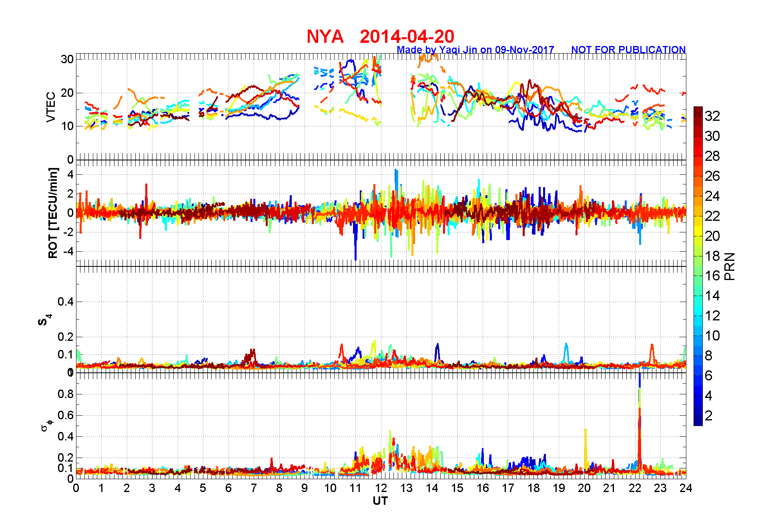The height and width of the screenshot is (532, 762).
Task: Click the ROT axis tick "4"
Action: (x=70, y=174)
